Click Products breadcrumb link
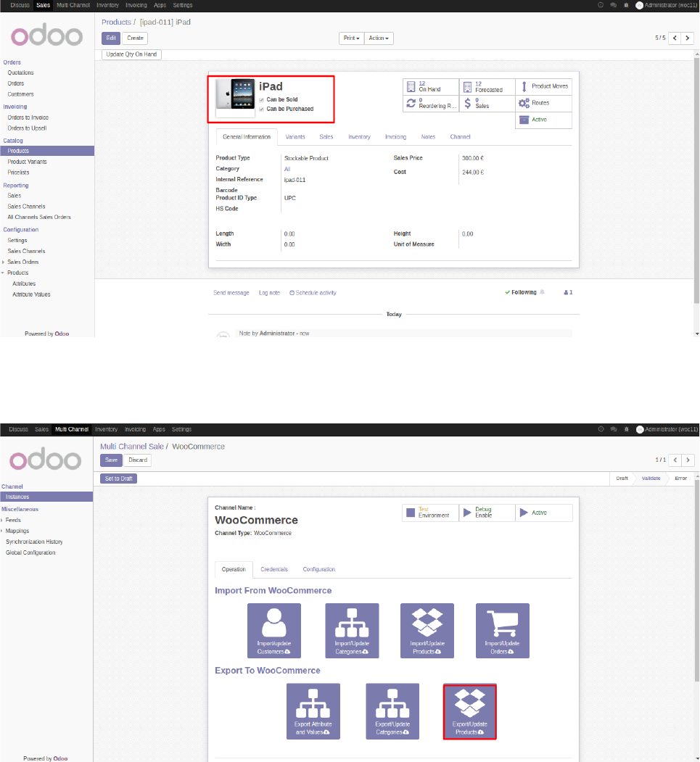Screen dimensions: 700x762 [116, 22]
